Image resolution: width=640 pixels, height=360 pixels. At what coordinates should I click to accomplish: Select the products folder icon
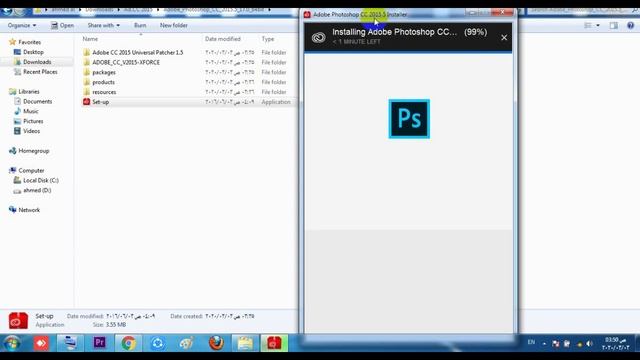click(x=87, y=82)
